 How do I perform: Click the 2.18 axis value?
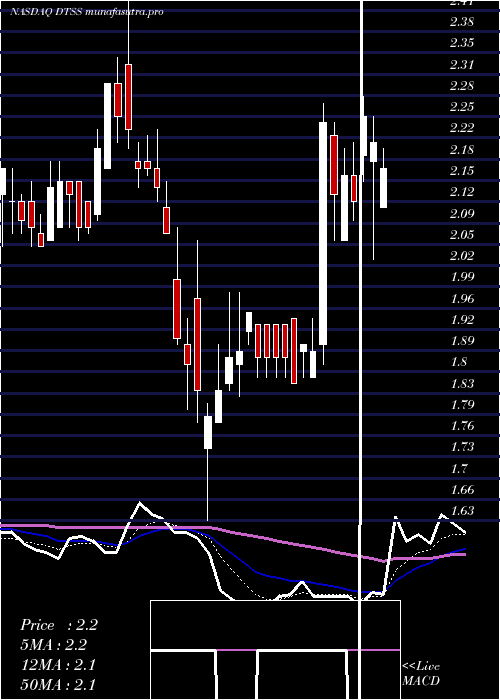tap(462, 149)
